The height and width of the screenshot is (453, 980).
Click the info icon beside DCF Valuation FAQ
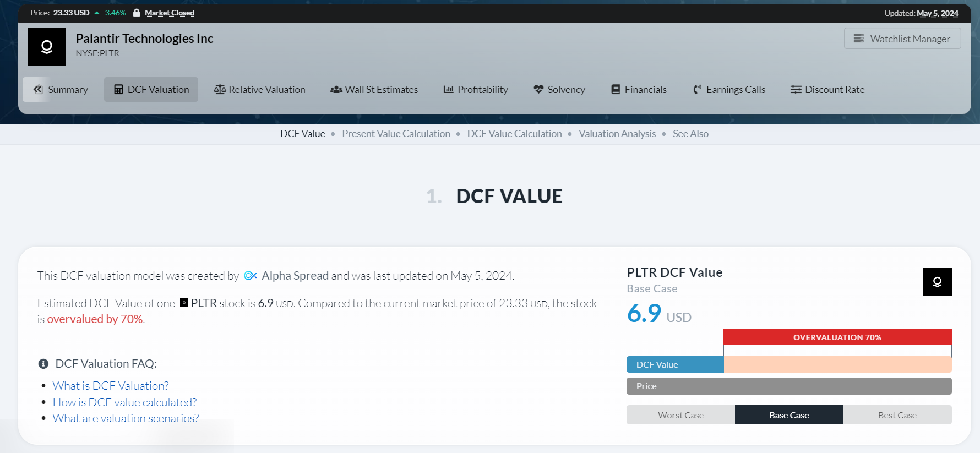pyautogui.click(x=43, y=364)
